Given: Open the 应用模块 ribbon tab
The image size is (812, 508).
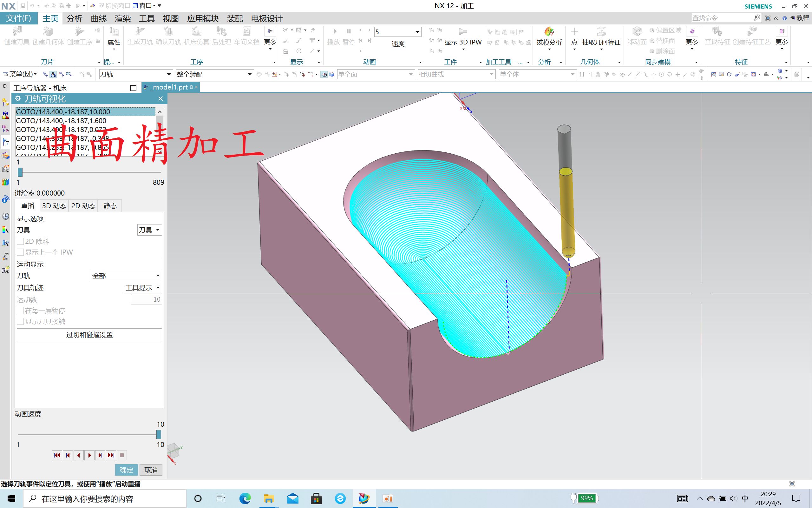Looking at the screenshot, I should tap(203, 18).
